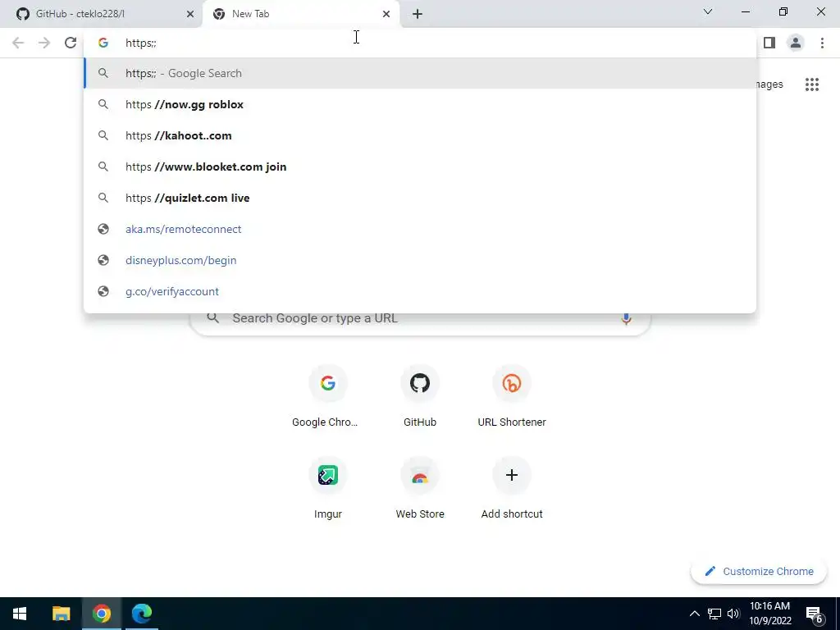Open the Google Chrome shortcut tile
This screenshot has width=840, height=630.
328,397
